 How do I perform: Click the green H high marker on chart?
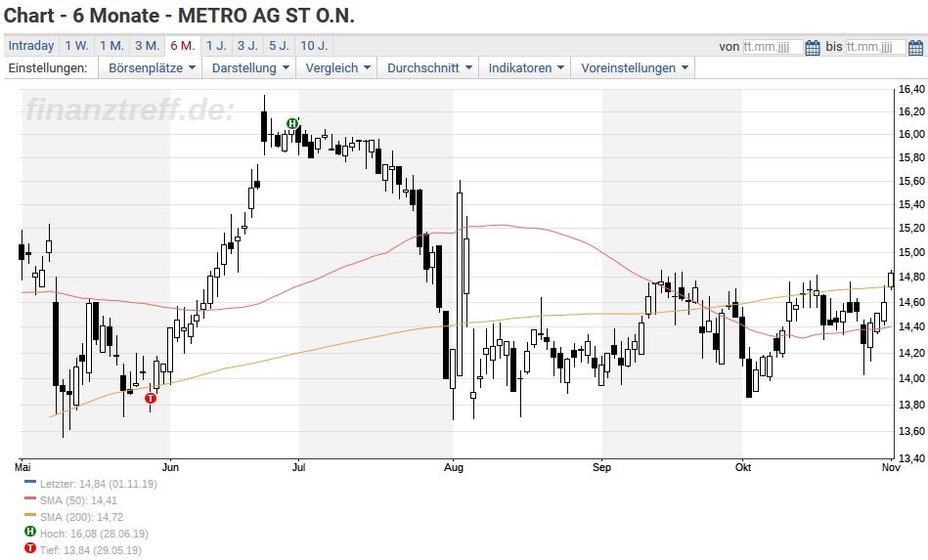point(292,123)
